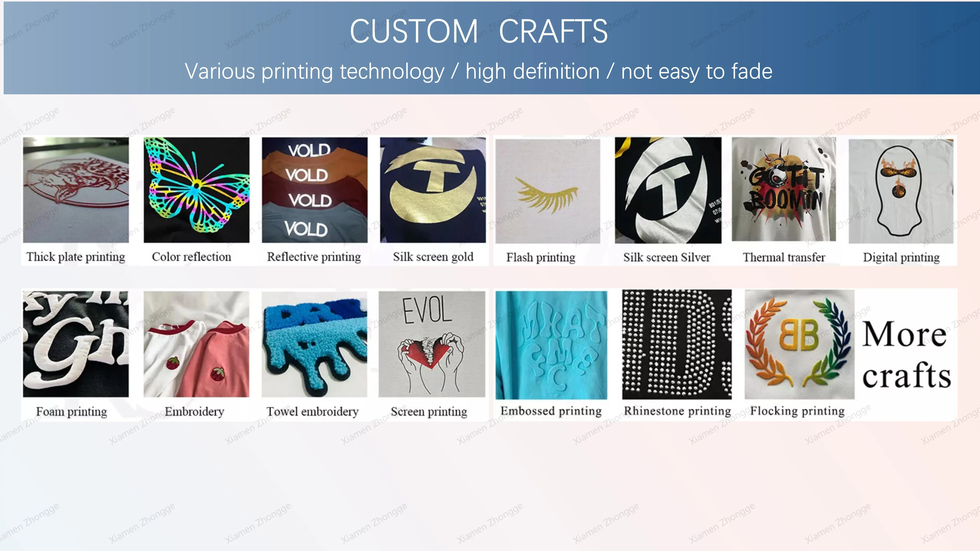The width and height of the screenshot is (980, 551).
Task: Click the Silk screen gold sample image
Action: [x=433, y=190]
